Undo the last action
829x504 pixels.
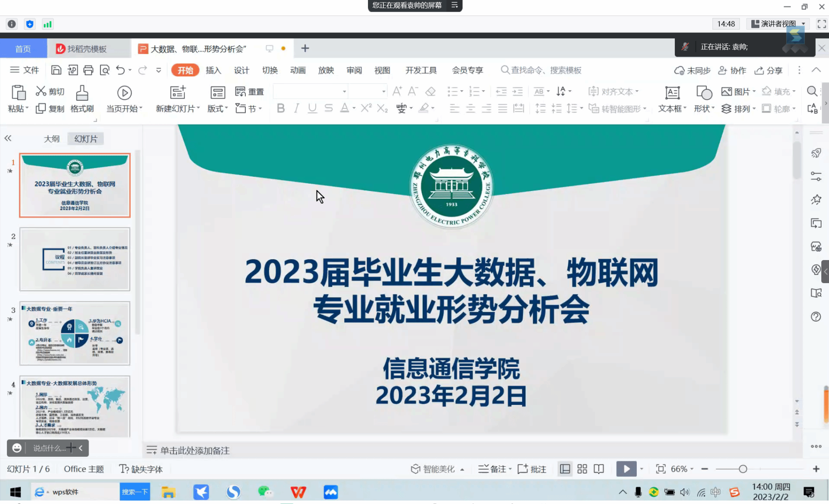point(120,70)
